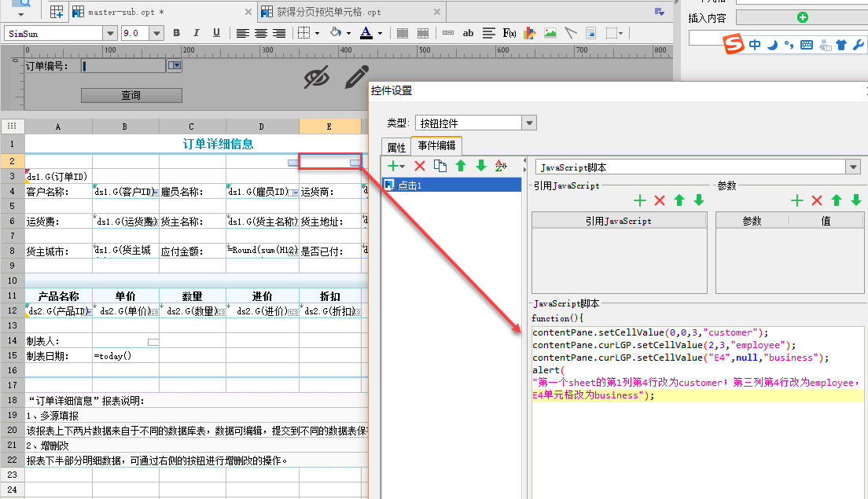Click the green plus under 插入内容
The image size is (868, 499).
[x=803, y=18]
